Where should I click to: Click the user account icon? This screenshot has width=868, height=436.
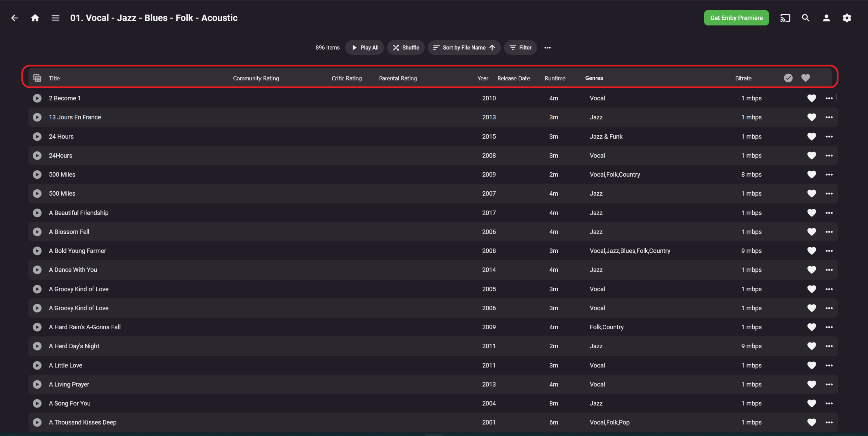click(x=826, y=17)
